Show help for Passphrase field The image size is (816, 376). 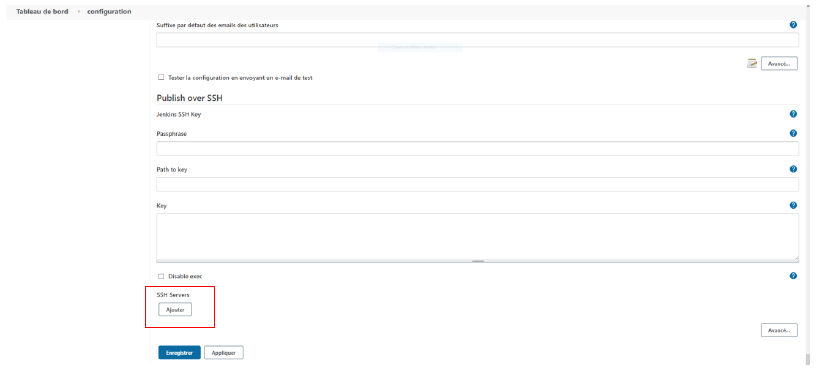(793, 133)
